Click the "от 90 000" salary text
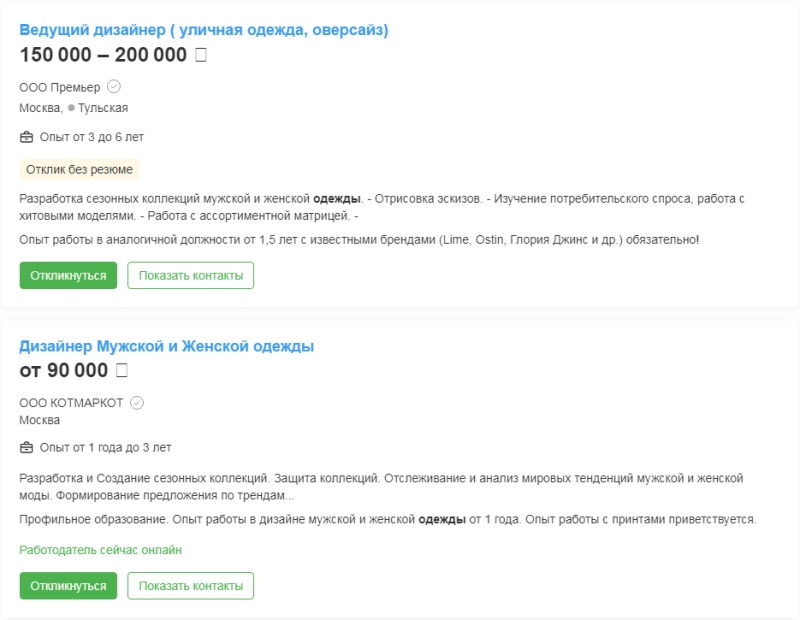 [64, 371]
